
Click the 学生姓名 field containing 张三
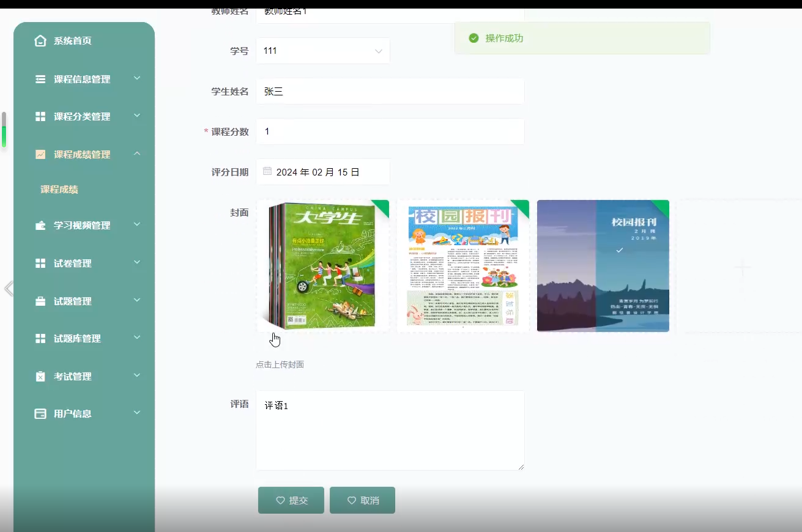click(390, 91)
